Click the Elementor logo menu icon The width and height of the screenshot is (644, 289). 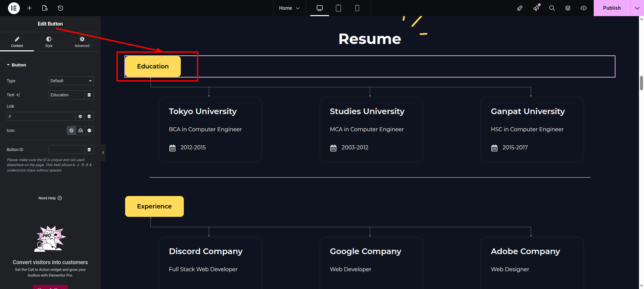coord(14,8)
